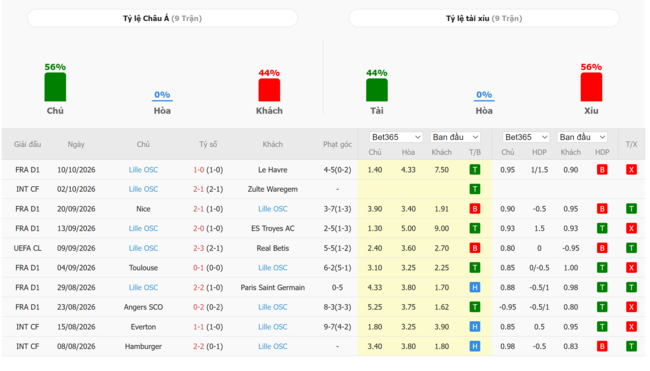
Task: Click the green T badge in Zulte Waregem row
Action: click(x=475, y=189)
